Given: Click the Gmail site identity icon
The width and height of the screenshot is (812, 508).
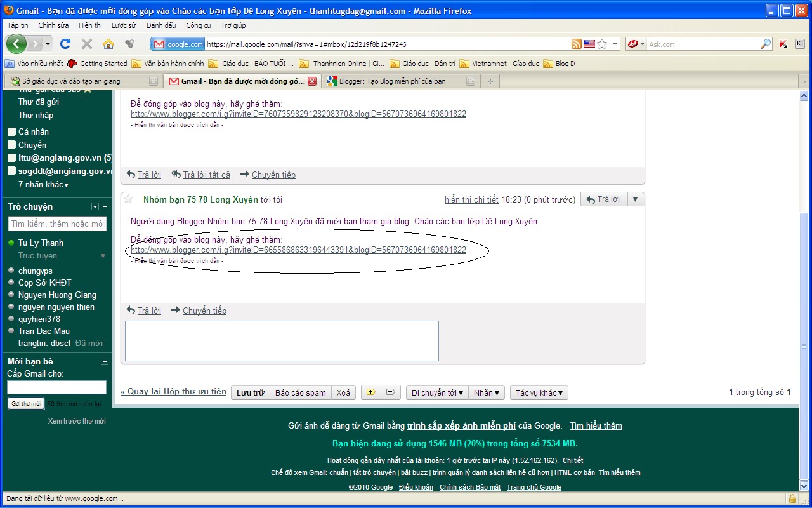Looking at the screenshot, I should [x=178, y=44].
